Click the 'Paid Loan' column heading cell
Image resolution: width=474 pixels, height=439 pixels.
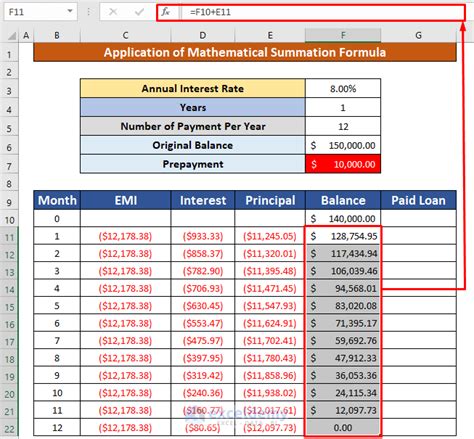pyautogui.click(x=419, y=200)
